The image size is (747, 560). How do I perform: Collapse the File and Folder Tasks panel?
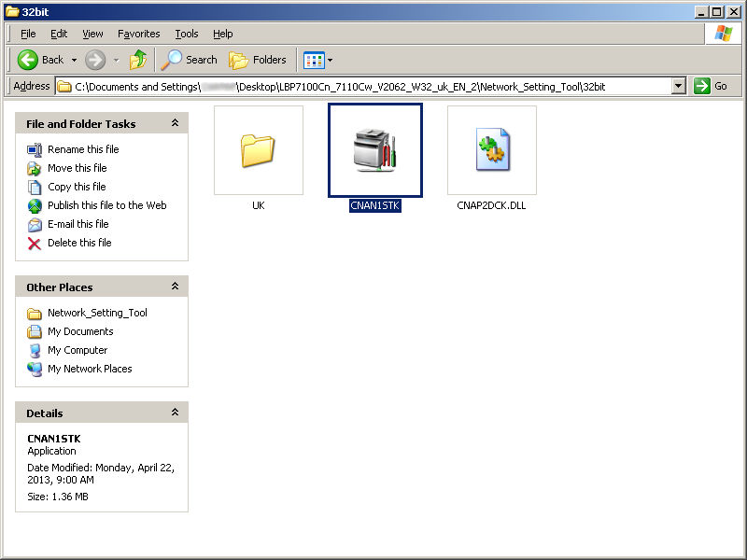(x=175, y=123)
